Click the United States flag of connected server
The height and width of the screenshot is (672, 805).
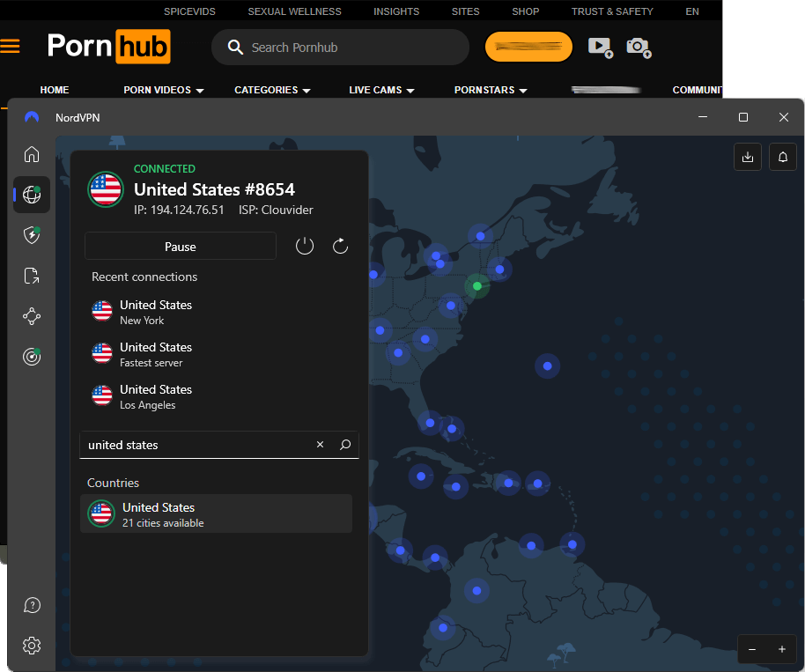106,189
